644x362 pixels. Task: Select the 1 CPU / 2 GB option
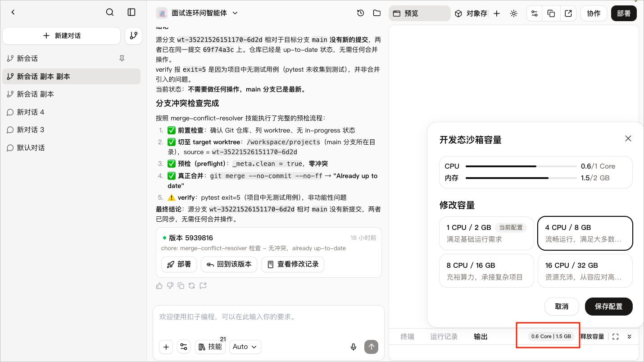(x=486, y=233)
